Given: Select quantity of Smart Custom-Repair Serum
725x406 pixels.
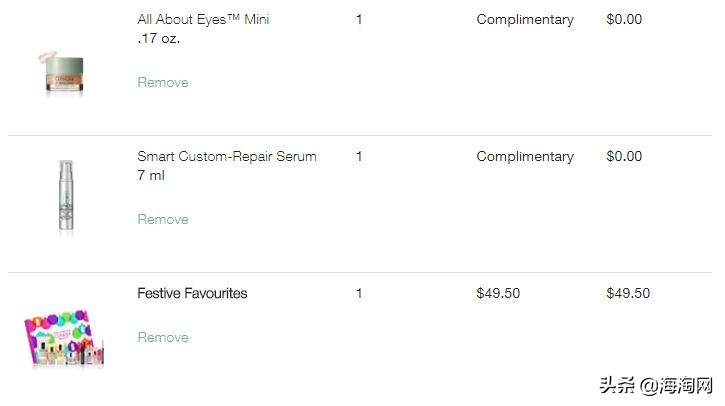Looking at the screenshot, I should click(x=359, y=156).
